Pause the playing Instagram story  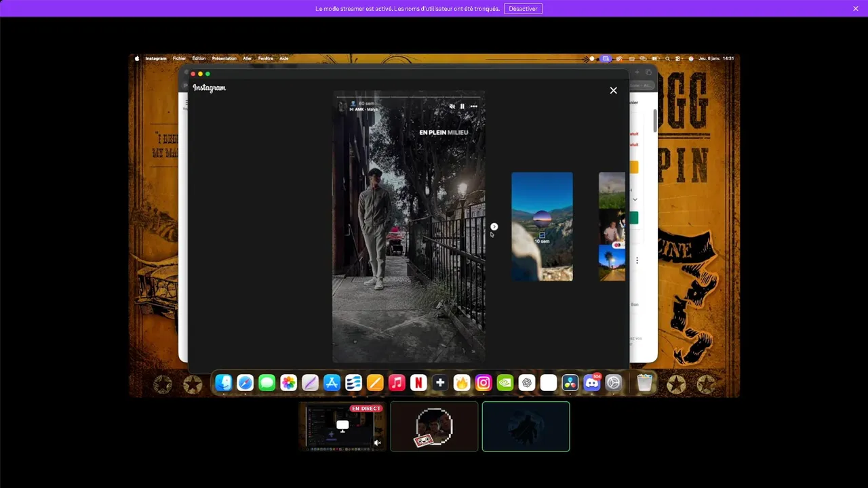pos(462,106)
